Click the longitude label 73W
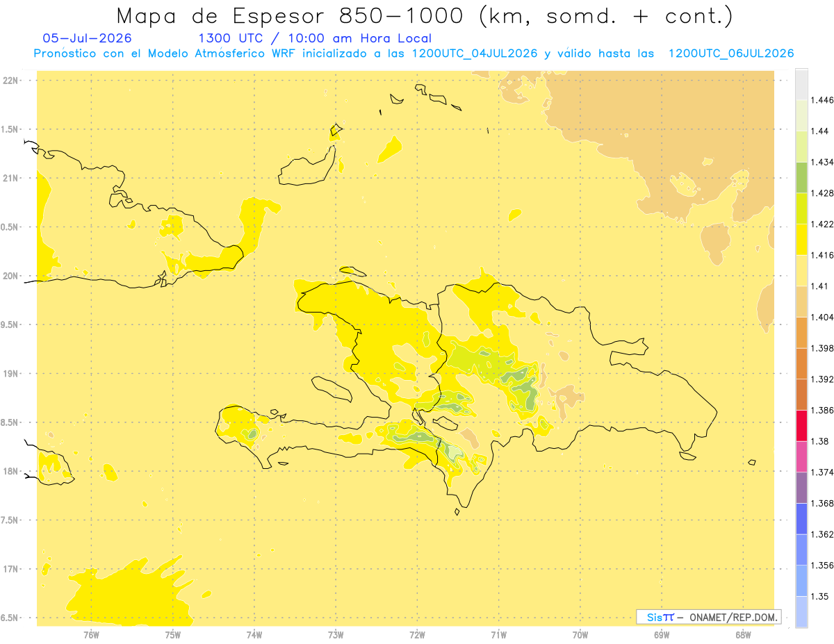Image resolution: width=834 pixels, height=644 pixels. pos(336,634)
